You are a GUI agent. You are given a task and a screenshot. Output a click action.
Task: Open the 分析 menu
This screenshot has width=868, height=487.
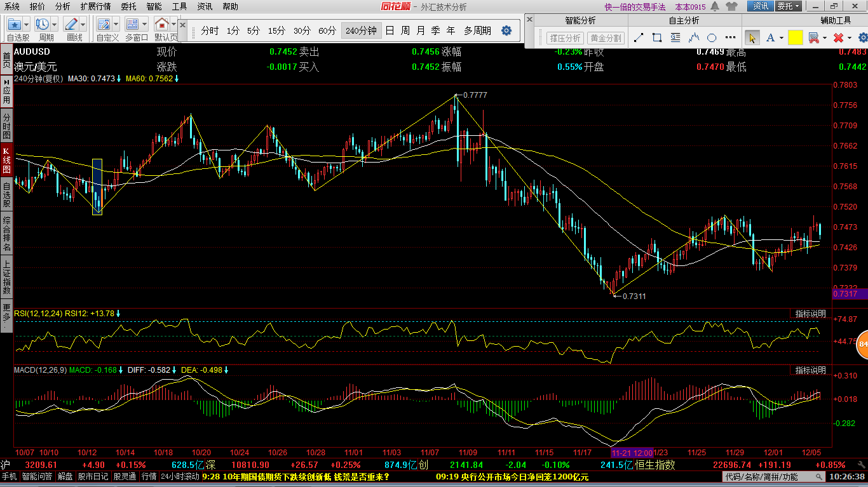63,6
